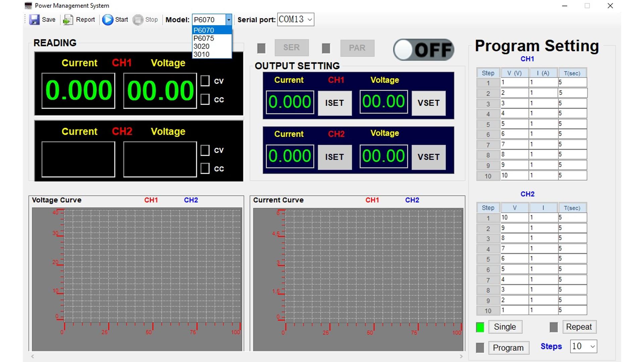Click the CH1 legend in Current Curve
644x362 pixels.
click(x=372, y=200)
